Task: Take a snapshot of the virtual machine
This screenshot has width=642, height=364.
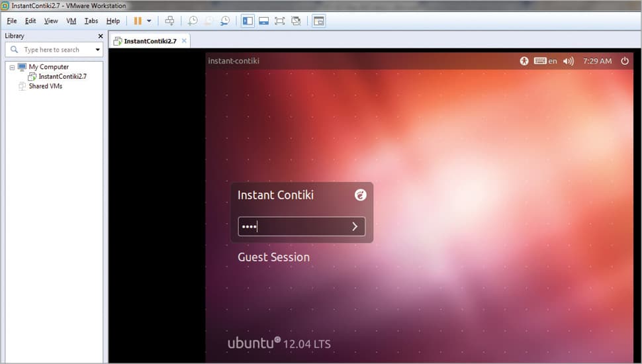Action: [x=193, y=21]
